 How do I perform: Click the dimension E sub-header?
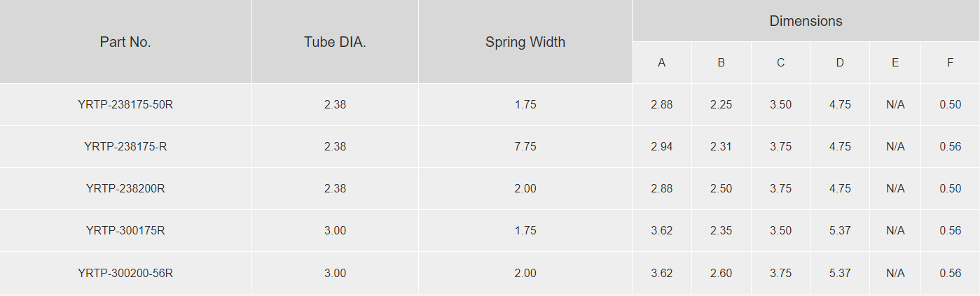895,63
